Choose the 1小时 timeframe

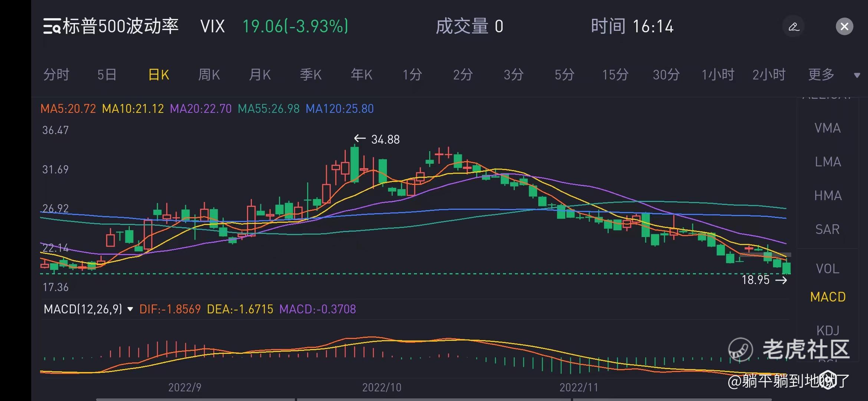tap(717, 75)
